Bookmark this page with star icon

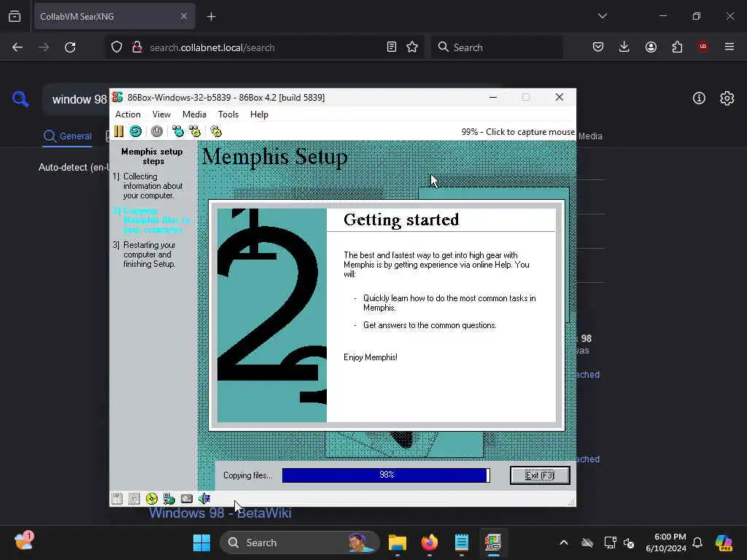coord(412,47)
